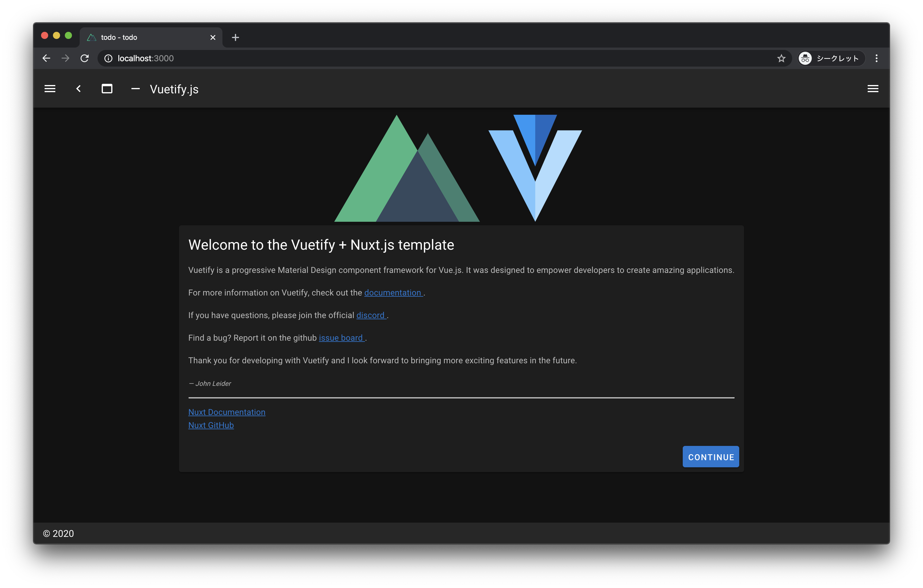Open the left navigation drawer hamburger menu

click(50, 89)
